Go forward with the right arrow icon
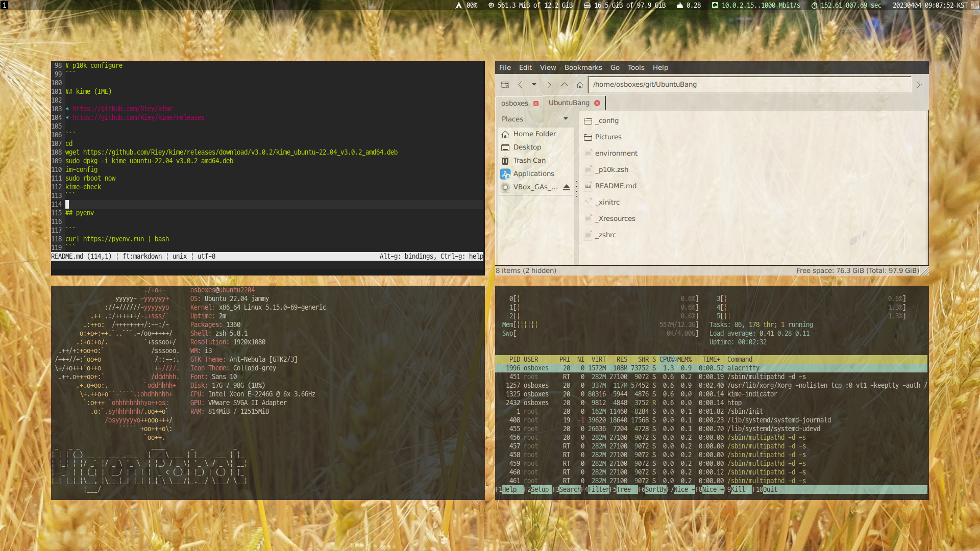The height and width of the screenshot is (551, 980). coord(549,85)
